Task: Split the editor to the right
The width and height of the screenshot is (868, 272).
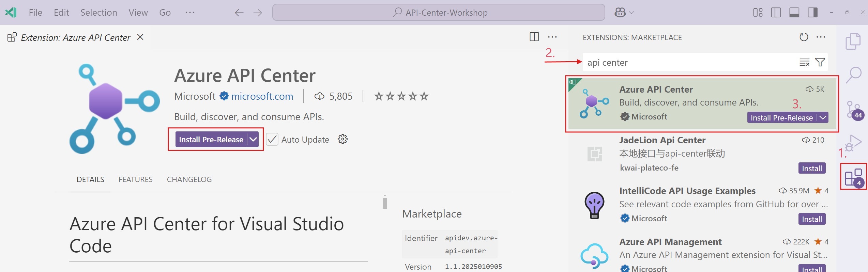Action: 534,37
